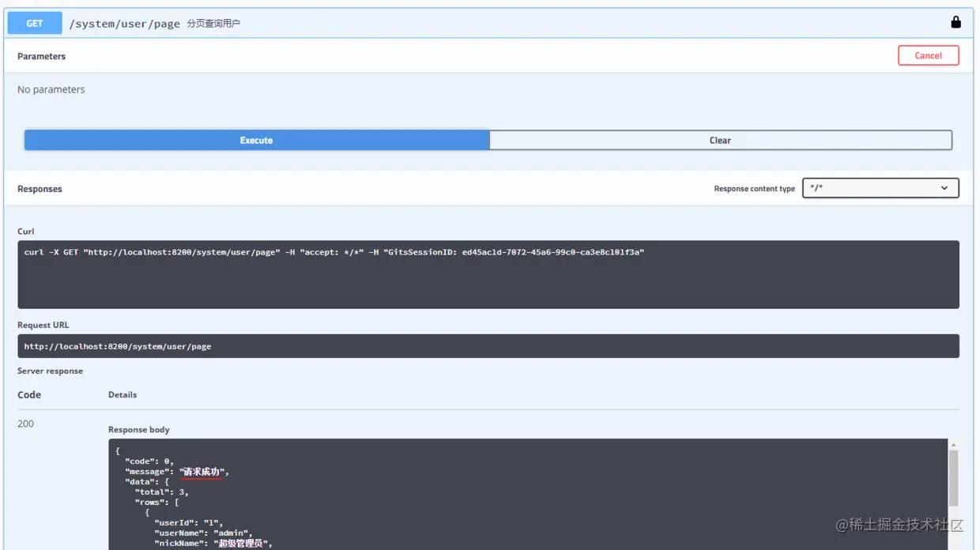Image resolution: width=980 pixels, height=550 pixels.
Task: Click the 200 response code
Action: pyautogui.click(x=25, y=424)
